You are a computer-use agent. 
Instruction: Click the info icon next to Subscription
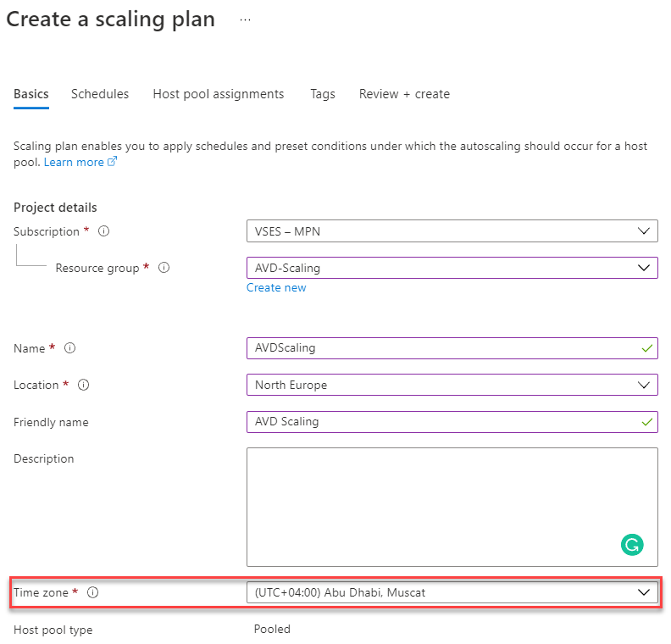104,231
